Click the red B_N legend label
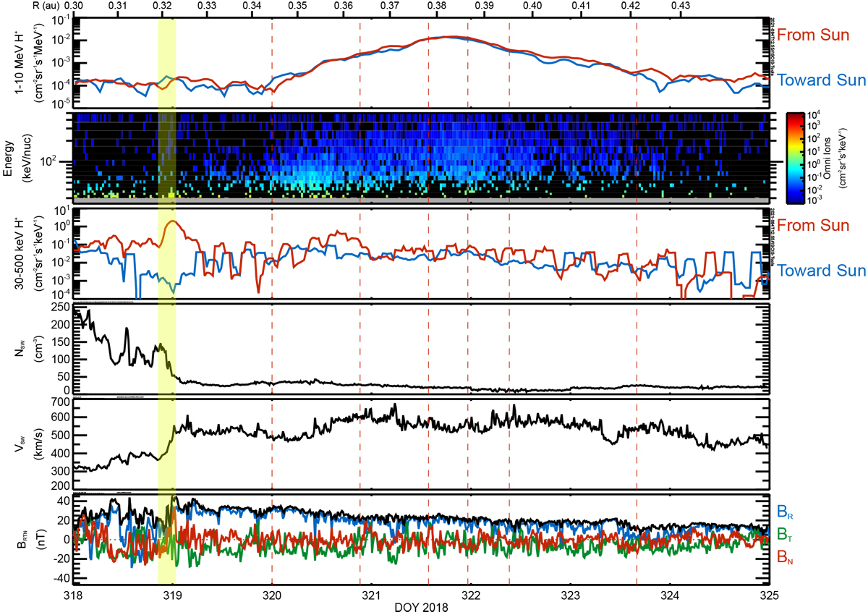 point(783,556)
